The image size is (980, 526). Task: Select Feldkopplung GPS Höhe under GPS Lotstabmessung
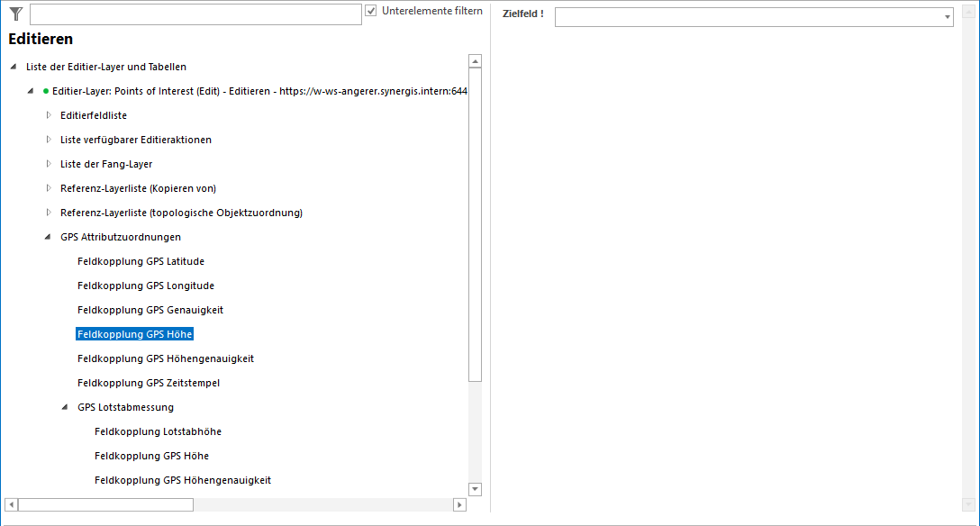click(x=152, y=457)
